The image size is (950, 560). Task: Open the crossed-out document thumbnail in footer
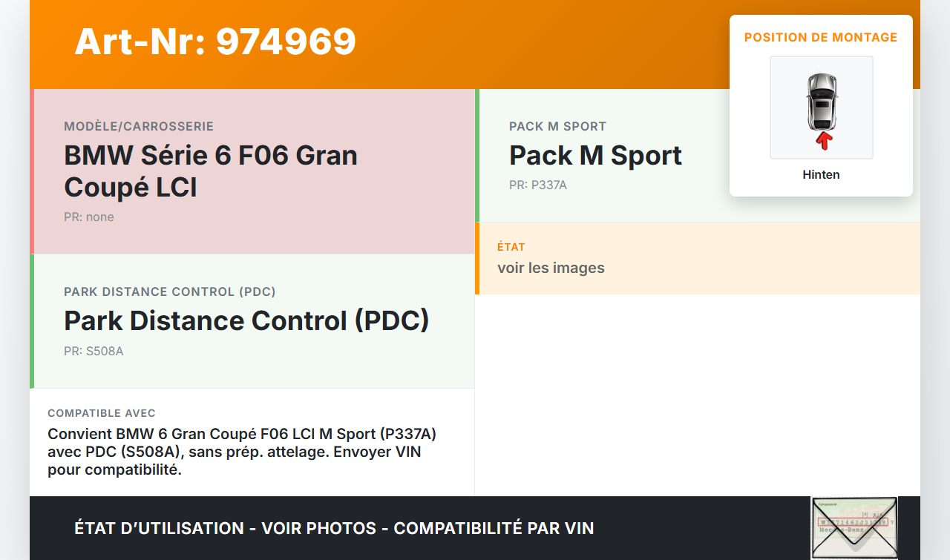tap(854, 527)
